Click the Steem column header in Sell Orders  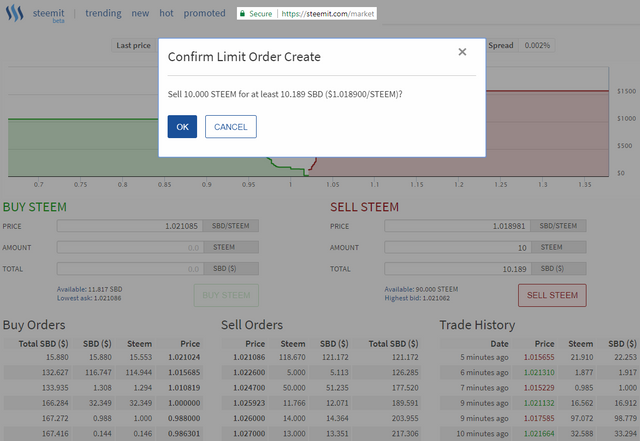click(x=293, y=344)
